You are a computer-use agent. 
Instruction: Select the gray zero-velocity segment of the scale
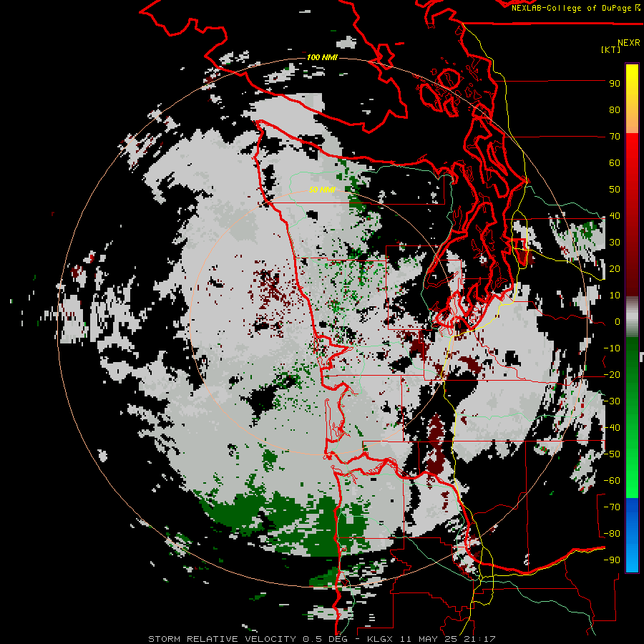(632, 317)
